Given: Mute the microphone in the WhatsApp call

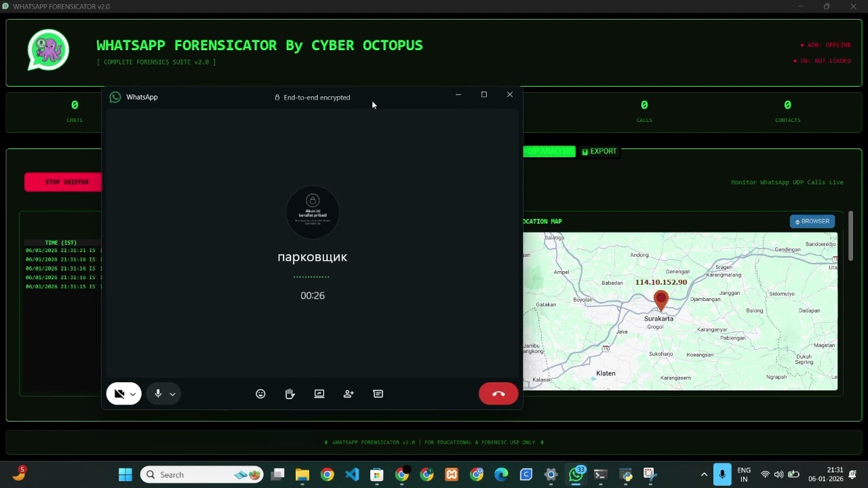Looking at the screenshot, I should pyautogui.click(x=158, y=394).
